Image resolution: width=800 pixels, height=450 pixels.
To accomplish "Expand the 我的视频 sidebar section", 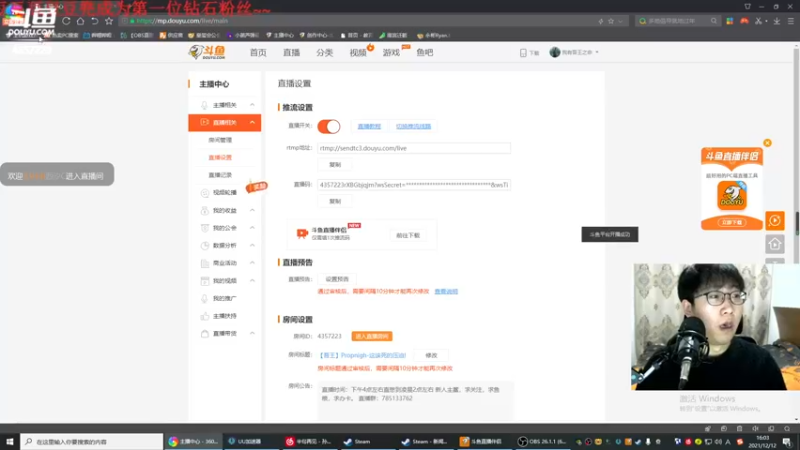I will click(252, 281).
